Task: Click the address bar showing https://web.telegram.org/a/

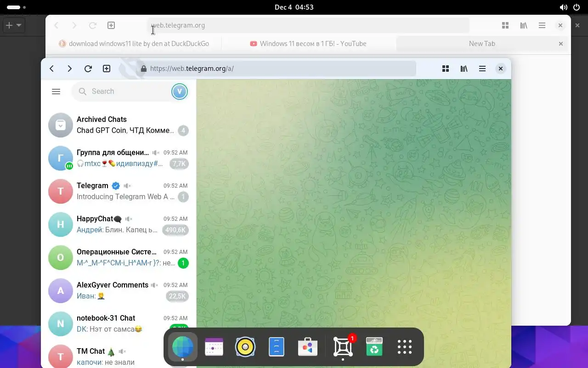Action: coord(277,69)
